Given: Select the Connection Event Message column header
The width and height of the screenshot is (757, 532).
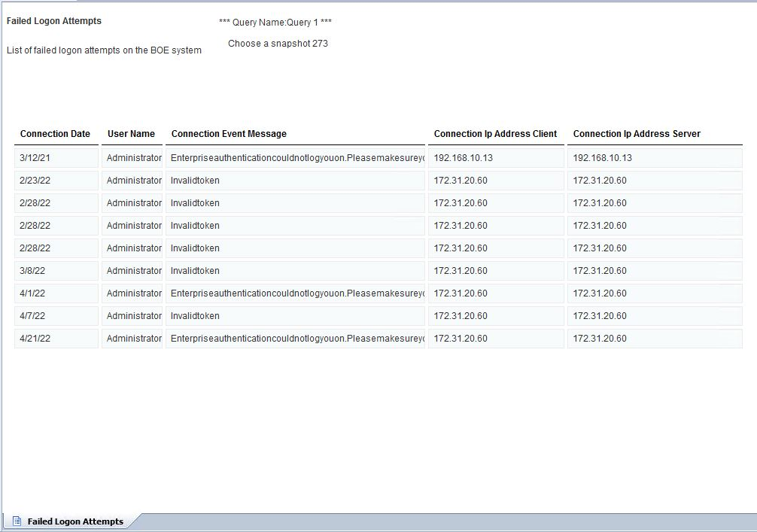Looking at the screenshot, I should (229, 134).
